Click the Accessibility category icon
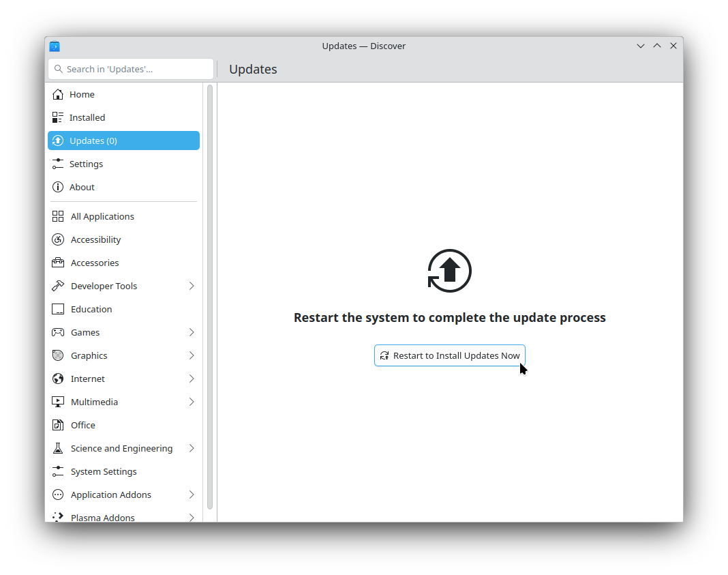This screenshot has height=575, width=728. click(x=58, y=239)
